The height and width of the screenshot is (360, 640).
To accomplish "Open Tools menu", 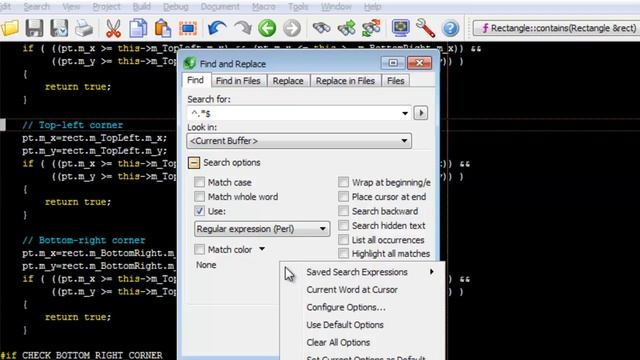I will 298,7.
